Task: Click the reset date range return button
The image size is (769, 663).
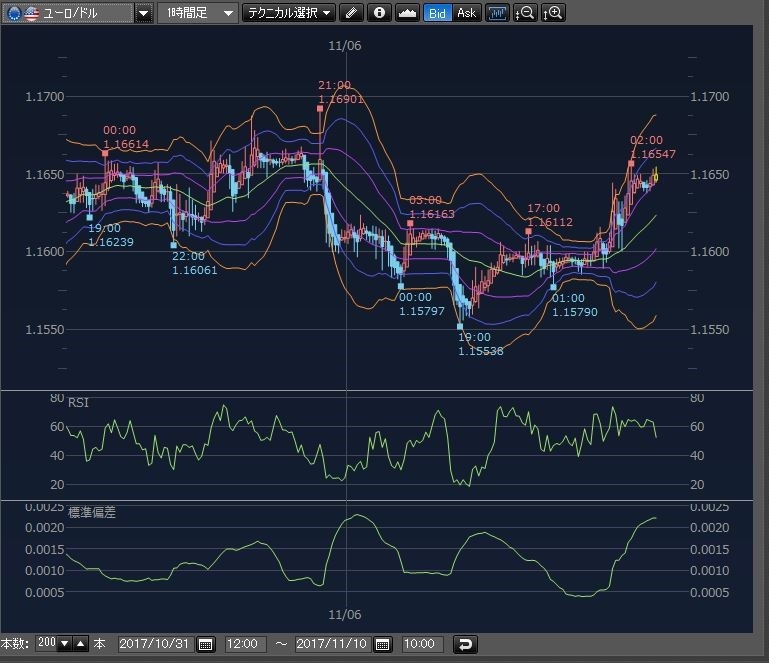Action: coord(465,644)
